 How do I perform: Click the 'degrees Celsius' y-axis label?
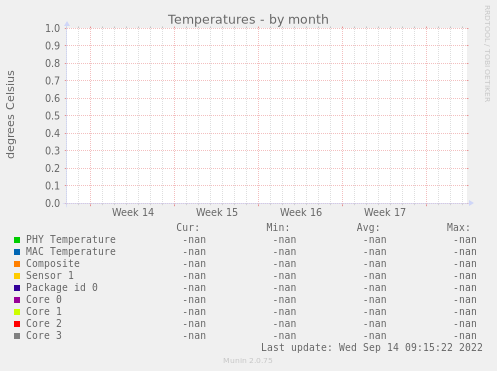click(x=10, y=114)
